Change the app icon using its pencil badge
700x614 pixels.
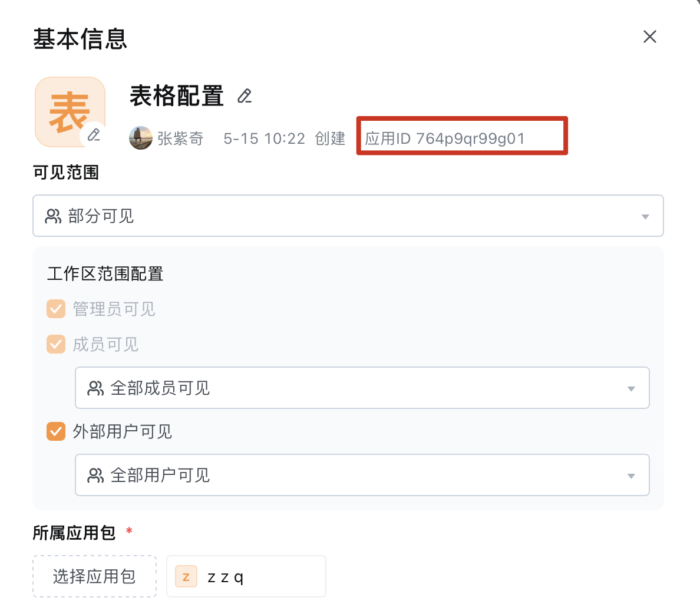click(x=94, y=134)
